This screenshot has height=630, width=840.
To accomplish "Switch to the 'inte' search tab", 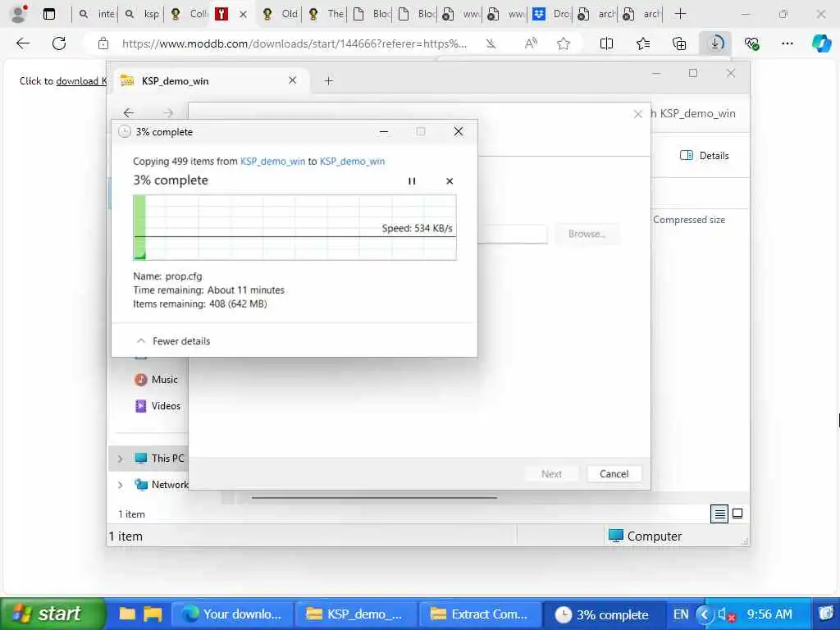I will coord(97,14).
